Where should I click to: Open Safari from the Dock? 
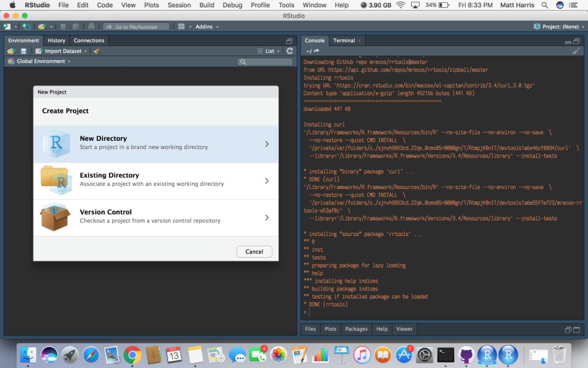(91, 354)
